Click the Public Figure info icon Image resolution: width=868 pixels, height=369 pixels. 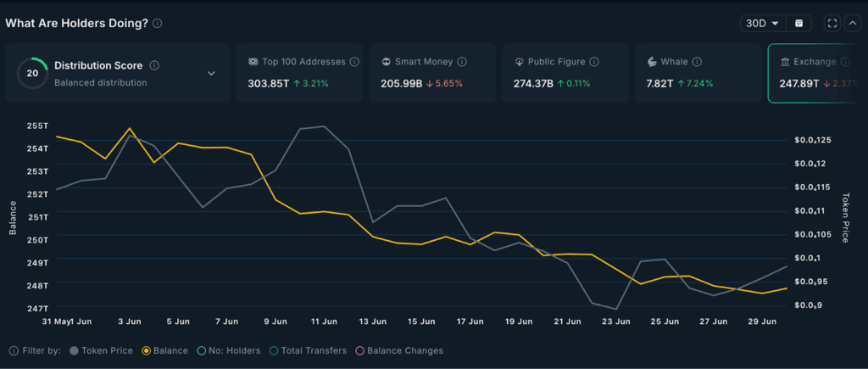point(594,62)
